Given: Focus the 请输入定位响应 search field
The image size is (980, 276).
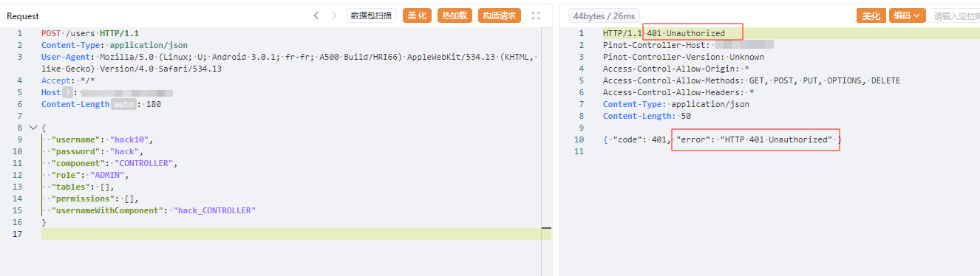Looking at the screenshot, I should 955,15.
